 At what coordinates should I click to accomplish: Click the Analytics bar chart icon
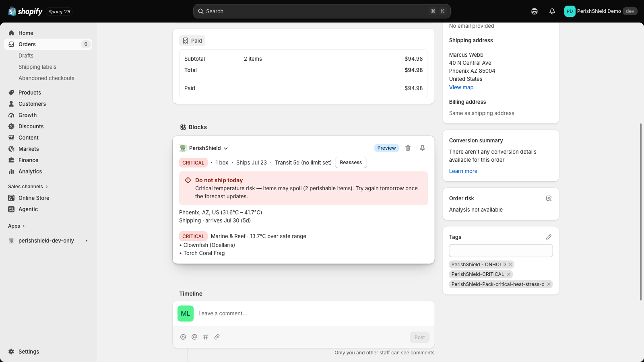point(11,171)
